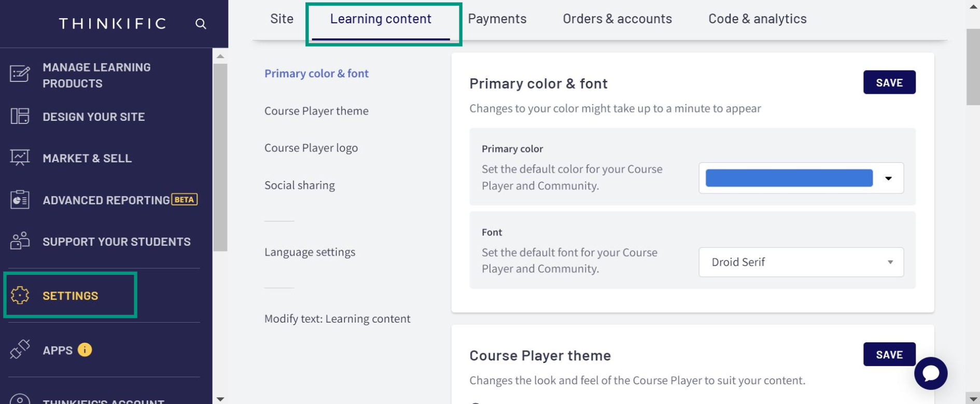Click the search magnifier icon beside Thinkific
The image size is (980, 404).
pos(201,24)
